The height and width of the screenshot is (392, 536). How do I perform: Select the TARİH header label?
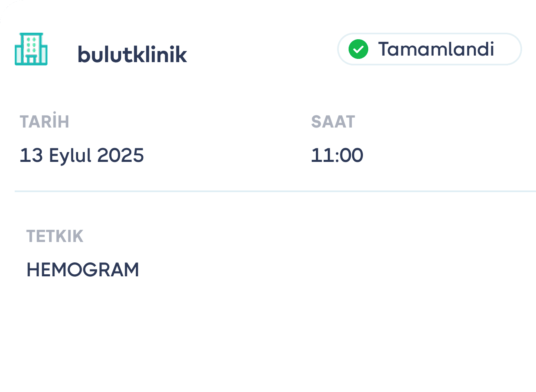45,121
